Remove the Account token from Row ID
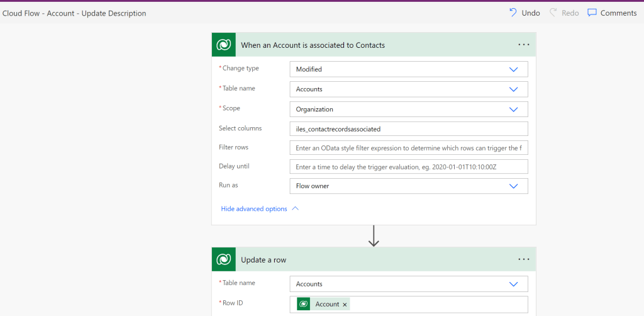 pyautogui.click(x=345, y=305)
